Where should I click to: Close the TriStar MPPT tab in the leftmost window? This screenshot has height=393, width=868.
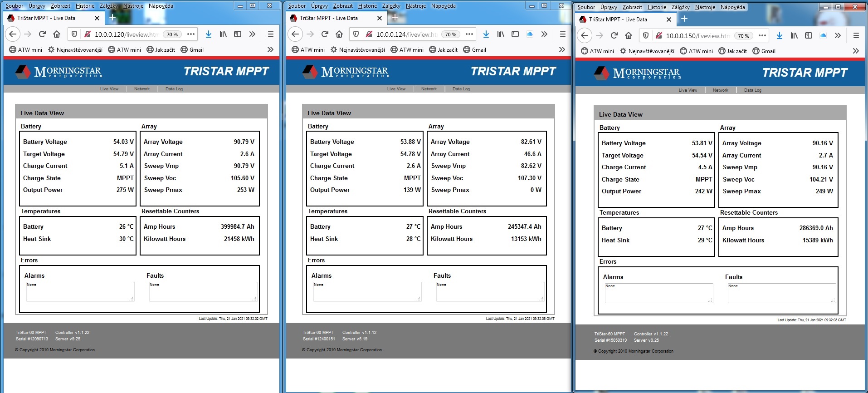pyautogui.click(x=97, y=18)
